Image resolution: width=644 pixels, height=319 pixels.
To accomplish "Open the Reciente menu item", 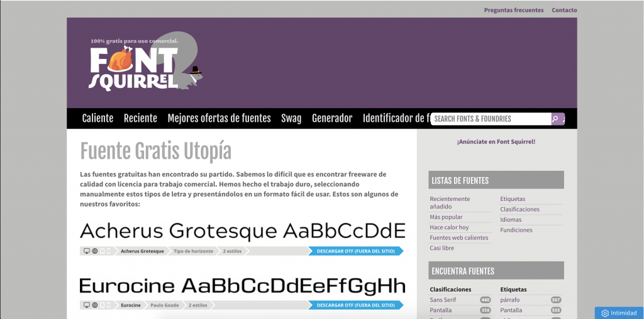I will click(x=140, y=119).
